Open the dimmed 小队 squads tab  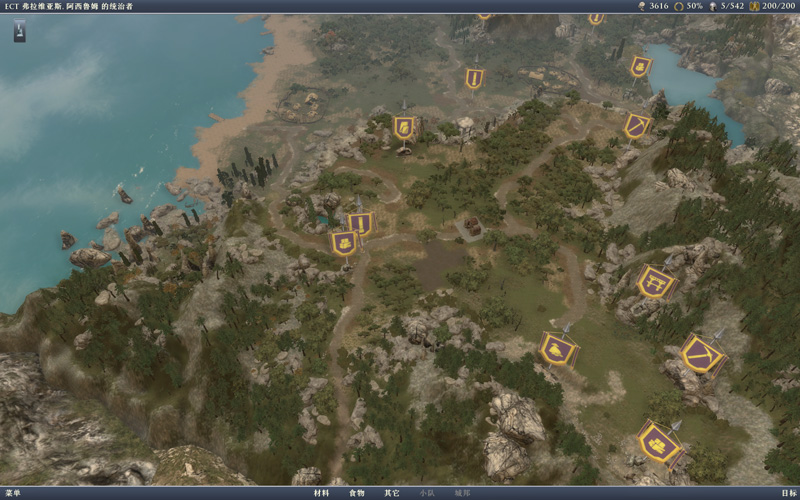coord(427,493)
